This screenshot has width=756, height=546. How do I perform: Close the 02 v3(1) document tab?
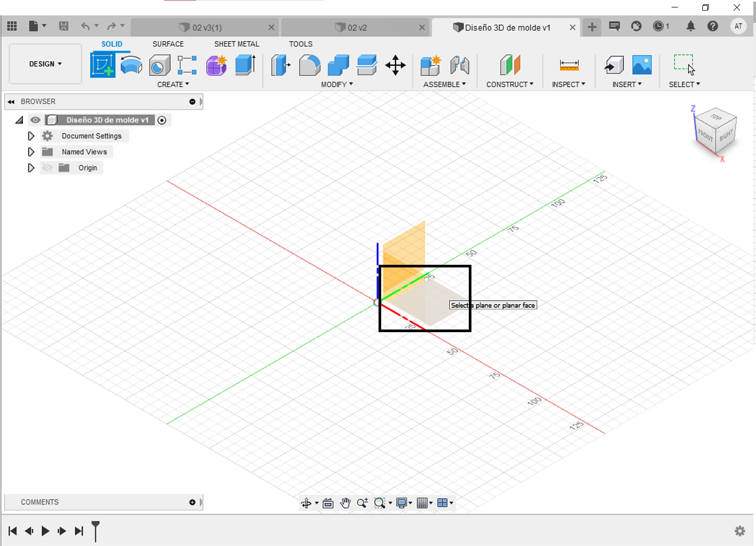coord(271,28)
